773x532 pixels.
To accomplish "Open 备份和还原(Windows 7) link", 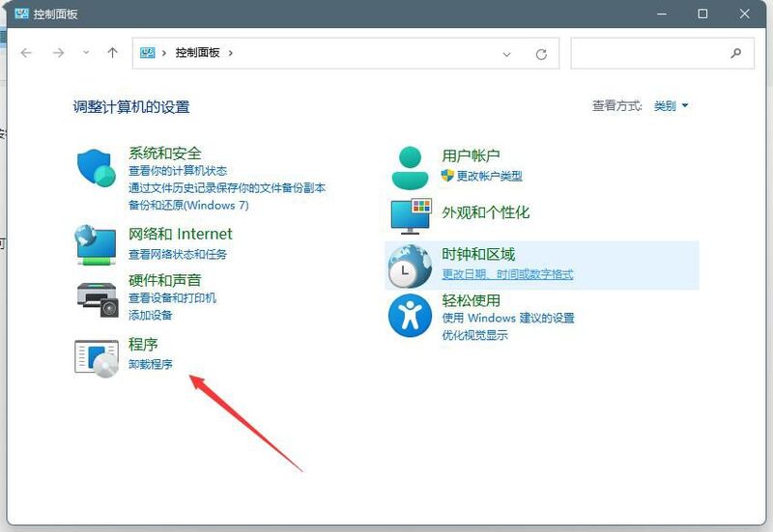I will 188,205.
